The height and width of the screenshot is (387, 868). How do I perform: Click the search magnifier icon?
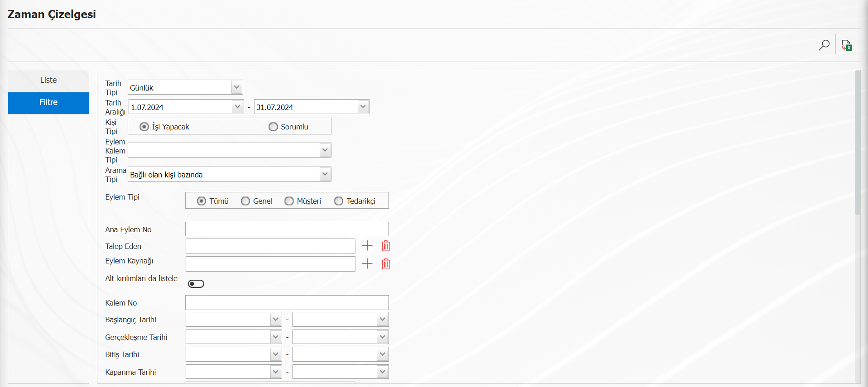click(x=824, y=45)
